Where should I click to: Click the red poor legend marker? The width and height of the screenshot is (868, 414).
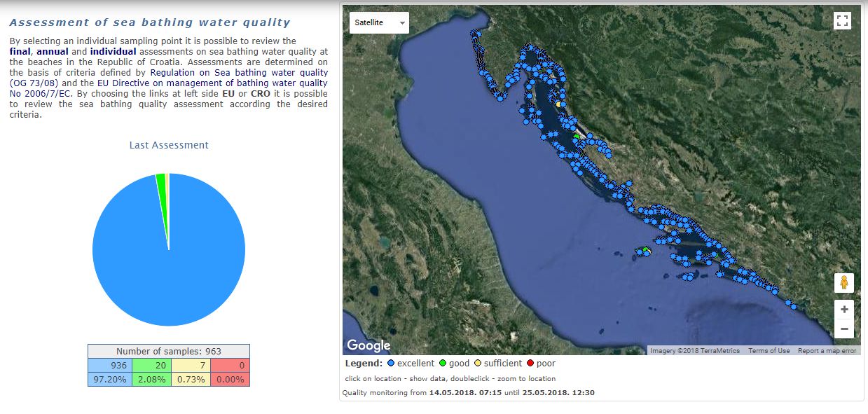(x=530, y=364)
